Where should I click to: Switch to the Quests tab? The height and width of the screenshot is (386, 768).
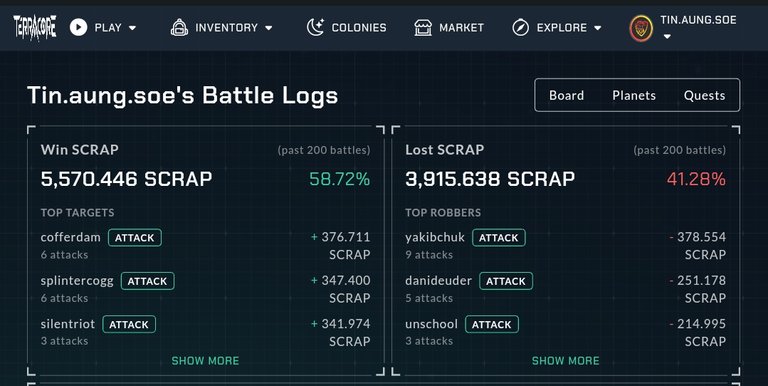[x=704, y=96]
